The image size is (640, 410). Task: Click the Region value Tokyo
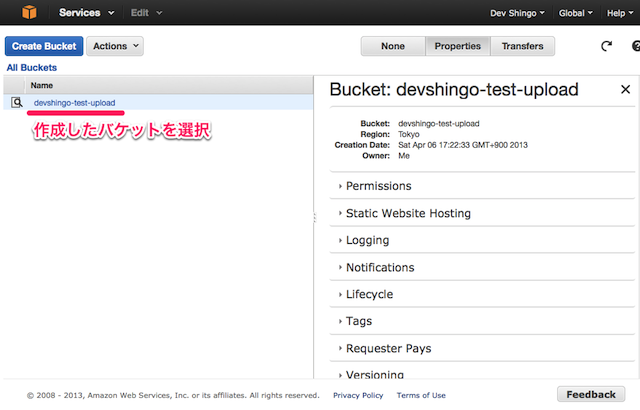(x=409, y=135)
